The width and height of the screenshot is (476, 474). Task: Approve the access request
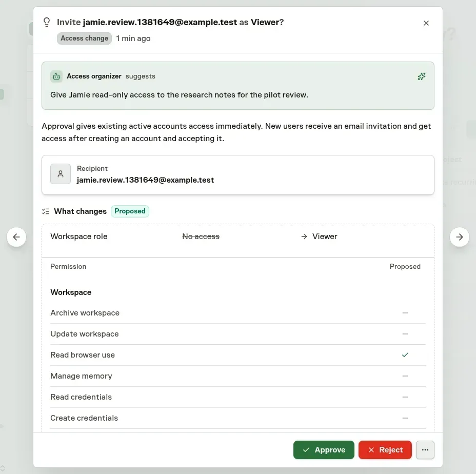click(x=324, y=450)
